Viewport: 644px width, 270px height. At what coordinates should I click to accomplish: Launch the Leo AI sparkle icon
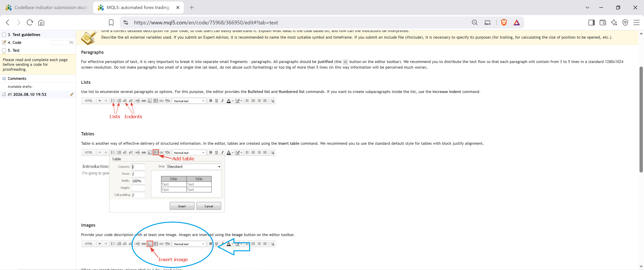tap(614, 22)
